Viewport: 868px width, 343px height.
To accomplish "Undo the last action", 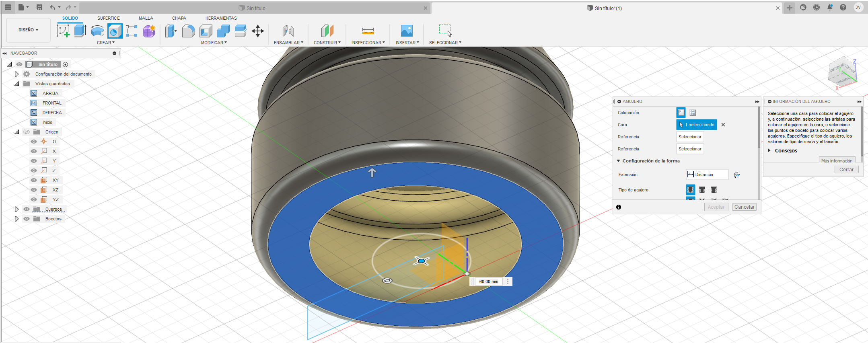I will coord(53,7).
